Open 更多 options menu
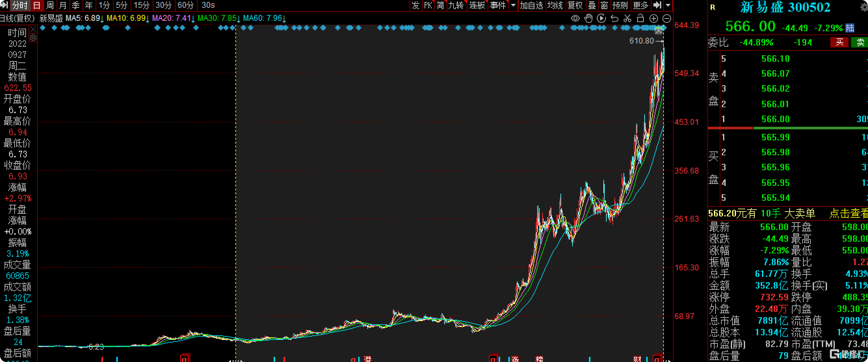868x362 pixels. 640,5
